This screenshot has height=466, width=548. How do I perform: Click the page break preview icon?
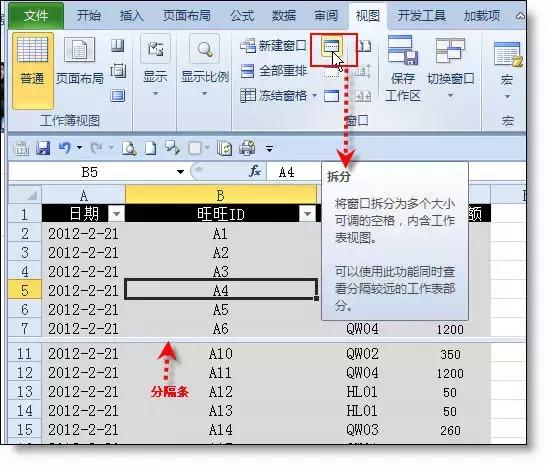point(118,46)
